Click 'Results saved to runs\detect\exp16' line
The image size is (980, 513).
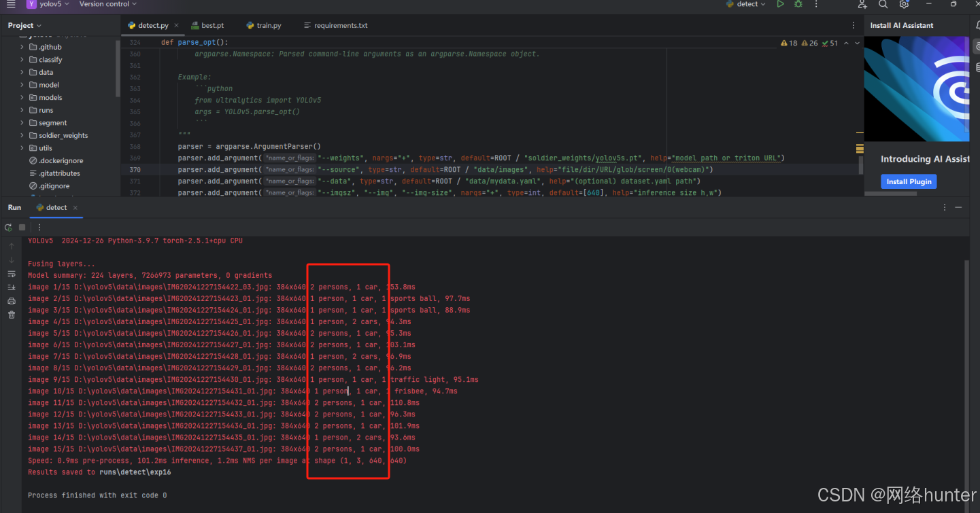click(99, 472)
